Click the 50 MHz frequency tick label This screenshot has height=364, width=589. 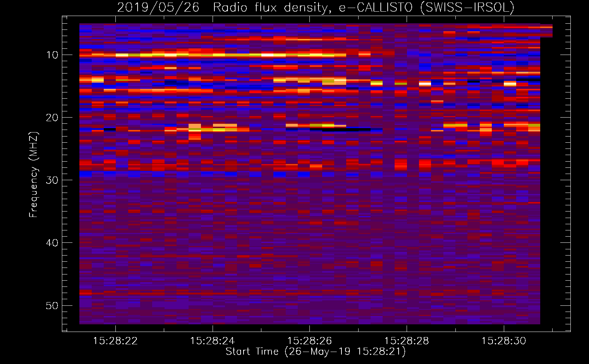click(x=52, y=305)
